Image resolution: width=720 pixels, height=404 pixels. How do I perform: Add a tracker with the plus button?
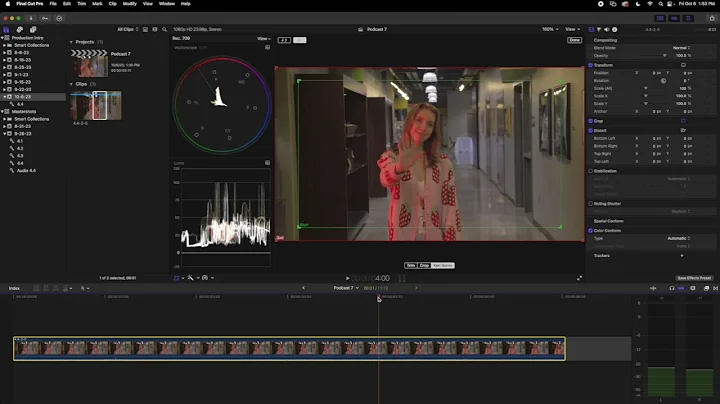(x=682, y=256)
